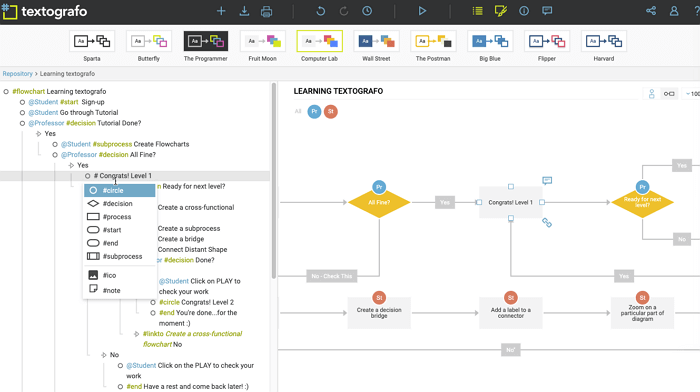This screenshot has width=700, height=392.
Task: Click the add new diagram plus icon
Action: pyautogui.click(x=221, y=11)
